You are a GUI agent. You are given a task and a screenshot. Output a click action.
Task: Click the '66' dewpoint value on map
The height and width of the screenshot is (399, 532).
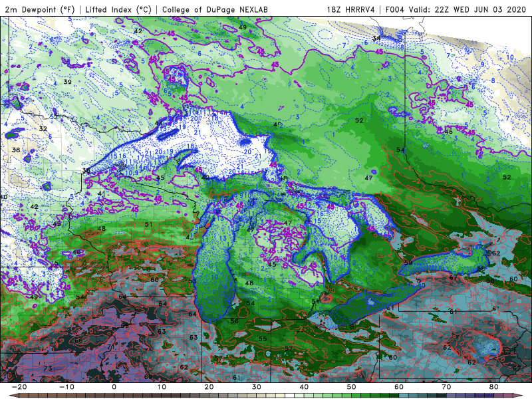78,340
